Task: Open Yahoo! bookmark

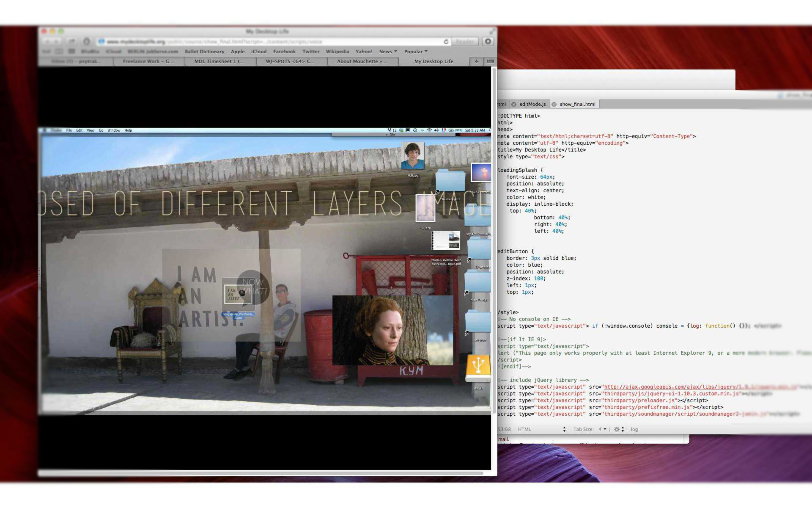Action: [x=364, y=52]
